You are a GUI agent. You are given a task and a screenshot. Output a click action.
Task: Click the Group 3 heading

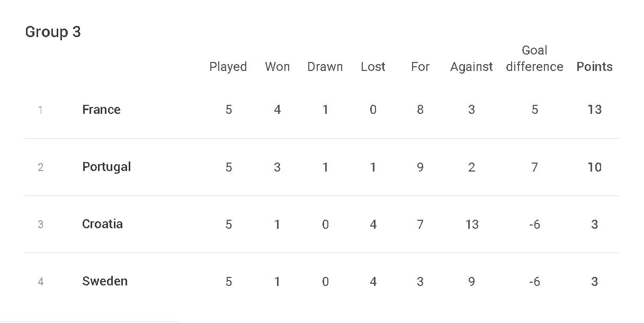53,32
